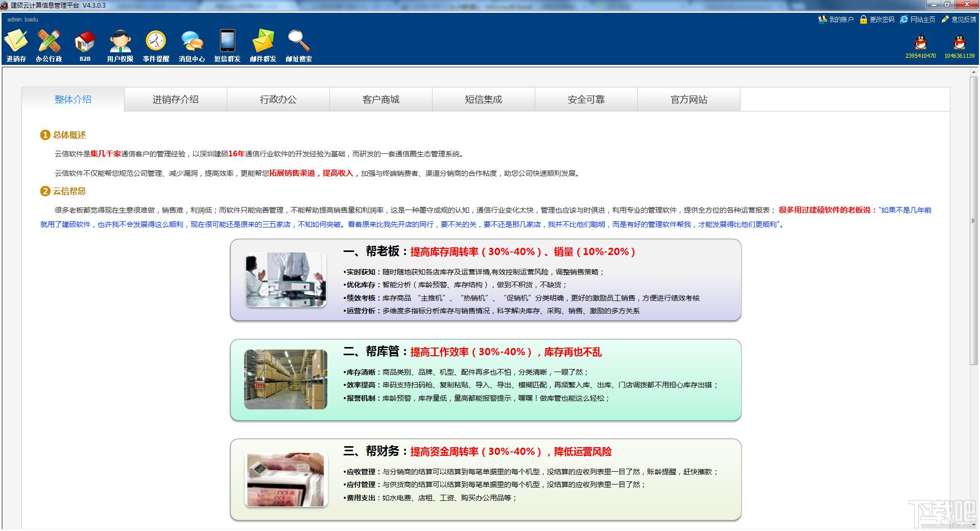Switch to 短信集成 tab
This screenshot has height=531, width=980.
pyautogui.click(x=484, y=99)
